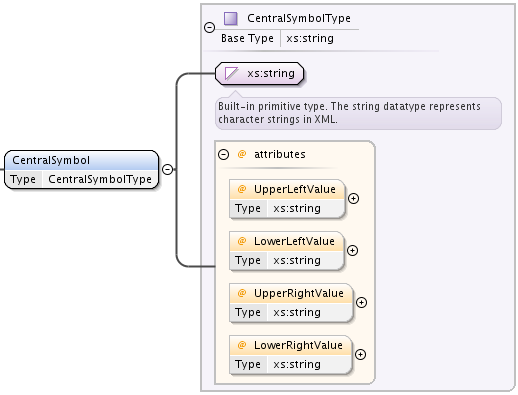Screen dimensions: 518x395
Task: Select the xs:string node shape
Action: point(260,73)
